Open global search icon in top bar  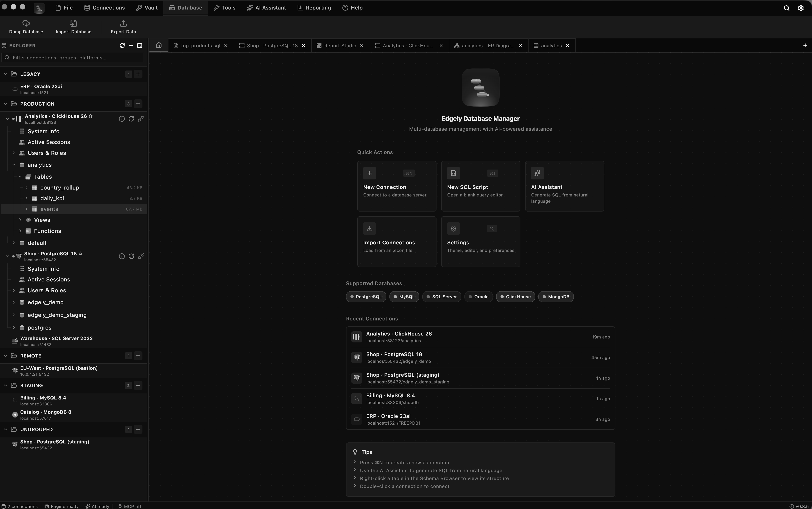point(786,8)
